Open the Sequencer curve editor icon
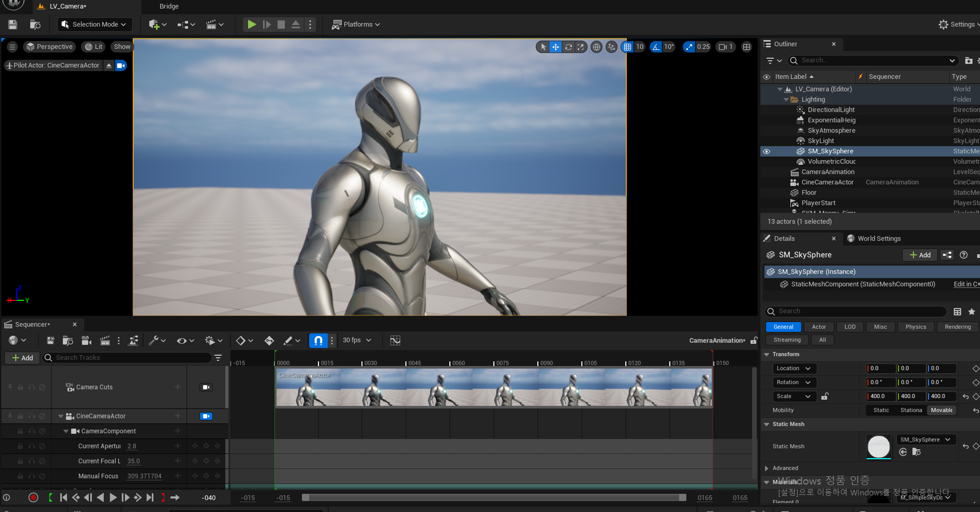Image resolution: width=980 pixels, height=512 pixels. point(395,341)
